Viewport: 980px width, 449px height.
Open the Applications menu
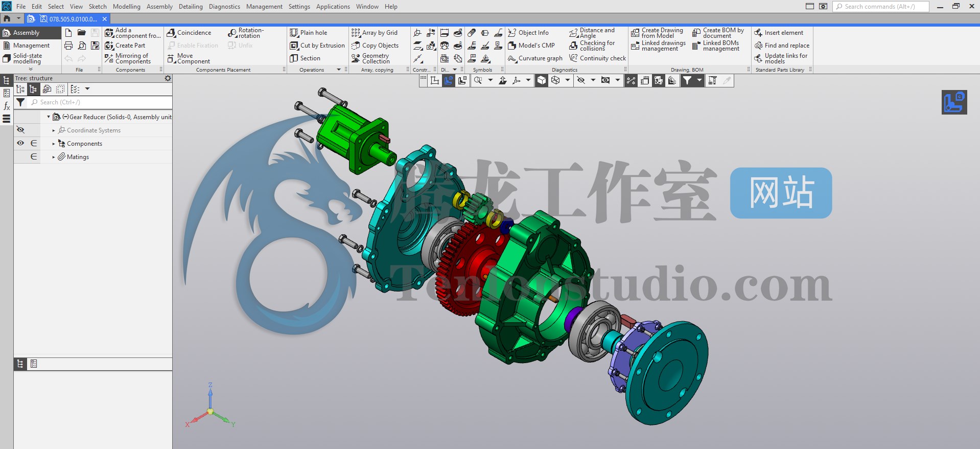[x=333, y=7]
